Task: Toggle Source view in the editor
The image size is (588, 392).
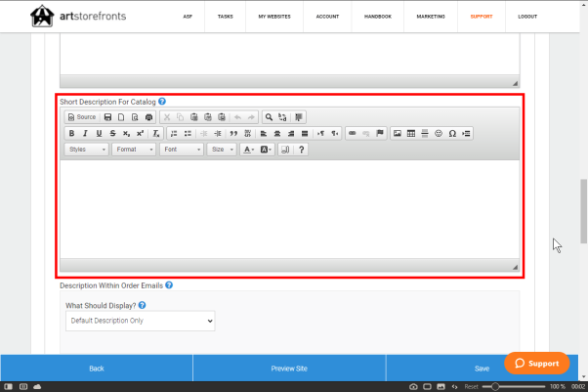Action: (x=82, y=116)
